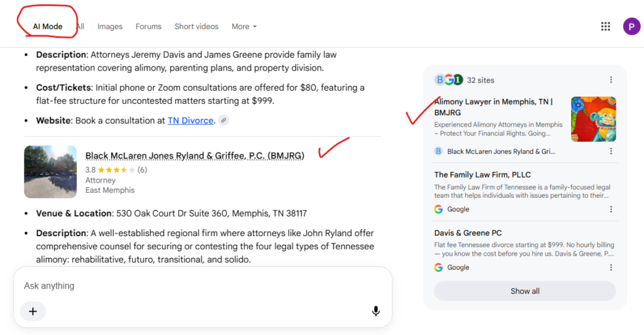Click Google favicon under The Family Law Firm
The image size is (644, 335).
click(x=438, y=209)
